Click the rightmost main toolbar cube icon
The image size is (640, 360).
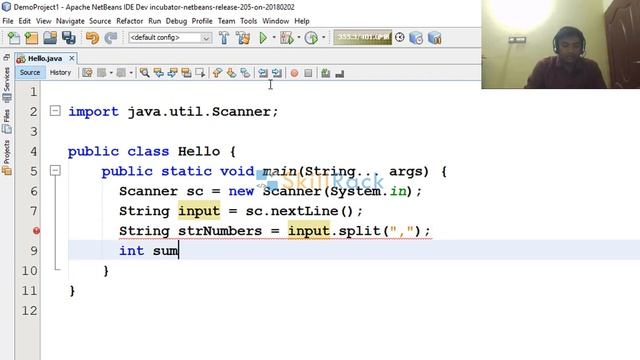tap(435, 38)
